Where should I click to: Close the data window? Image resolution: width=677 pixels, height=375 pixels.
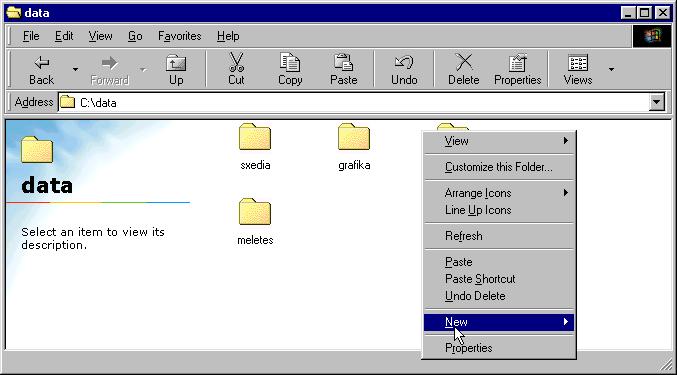tap(662, 13)
